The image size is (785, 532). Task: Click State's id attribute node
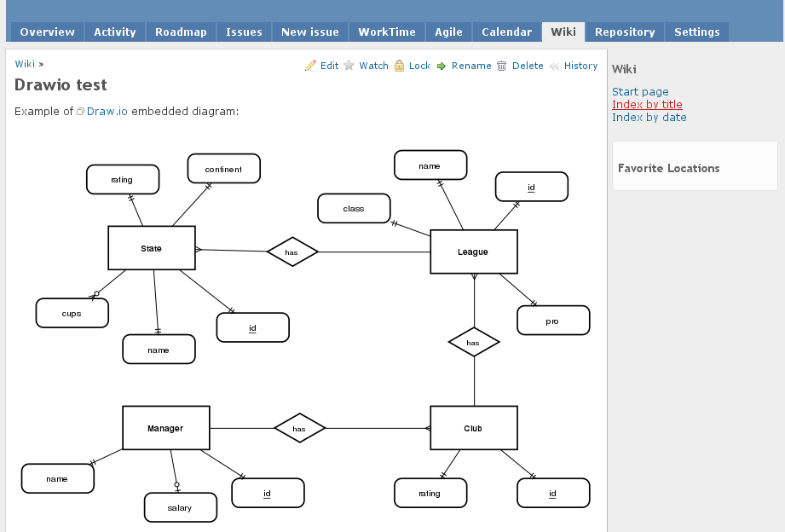coord(253,327)
